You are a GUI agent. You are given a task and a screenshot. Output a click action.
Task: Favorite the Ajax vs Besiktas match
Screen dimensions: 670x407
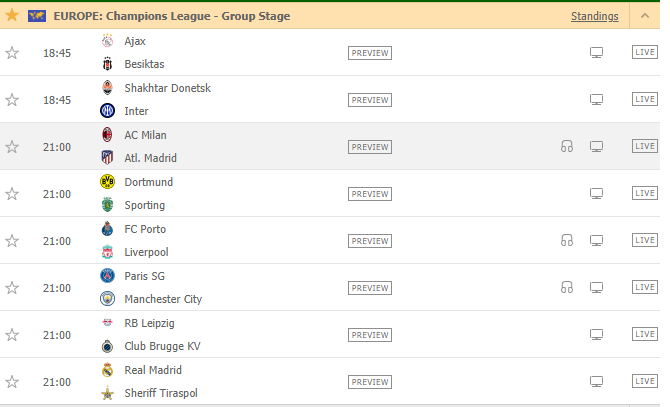tap(12, 53)
